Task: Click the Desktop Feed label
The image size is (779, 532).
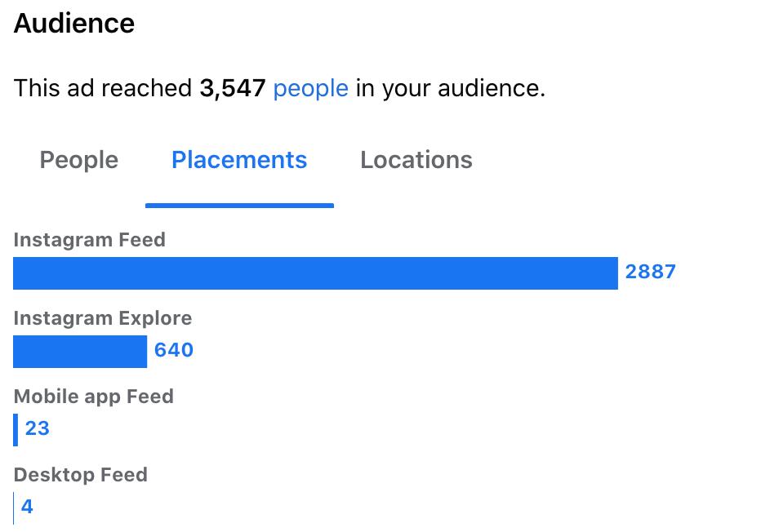Action: point(81,475)
